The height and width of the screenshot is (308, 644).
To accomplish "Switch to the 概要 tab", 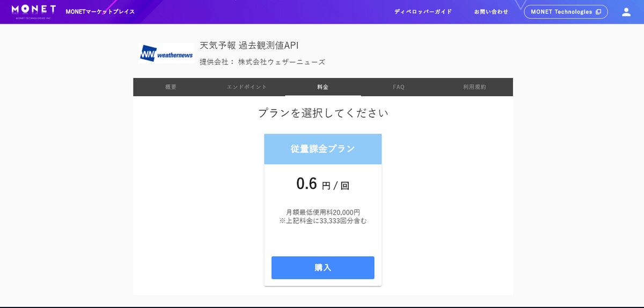I will (x=171, y=87).
